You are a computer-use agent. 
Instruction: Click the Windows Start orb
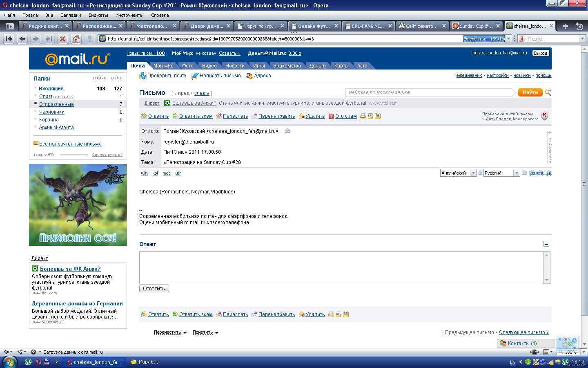pyautogui.click(x=10, y=362)
